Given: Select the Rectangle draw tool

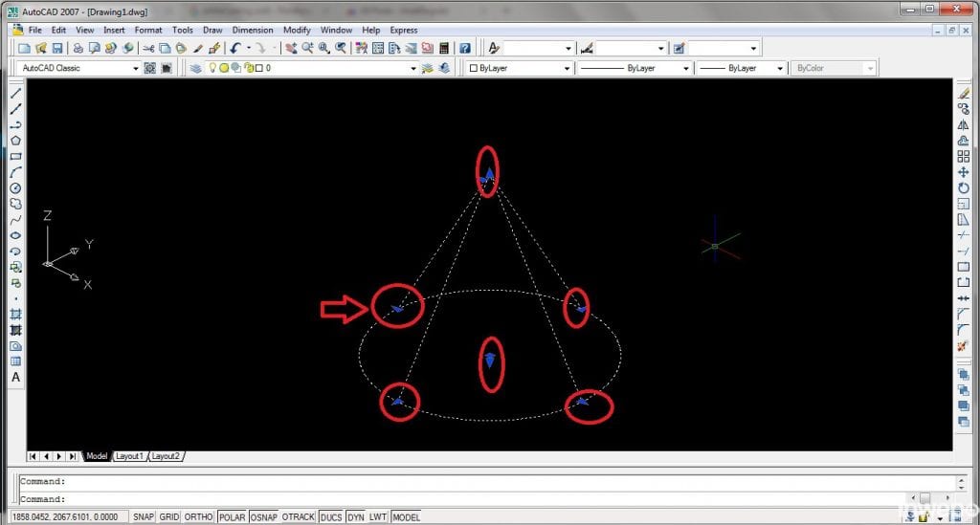Looking at the screenshot, I should point(15,157).
